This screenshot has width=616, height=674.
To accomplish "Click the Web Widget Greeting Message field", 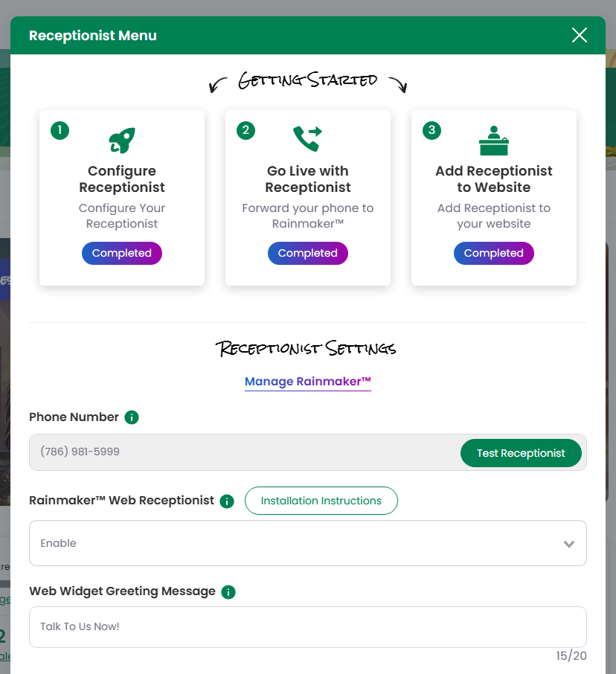I will coord(308,626).
